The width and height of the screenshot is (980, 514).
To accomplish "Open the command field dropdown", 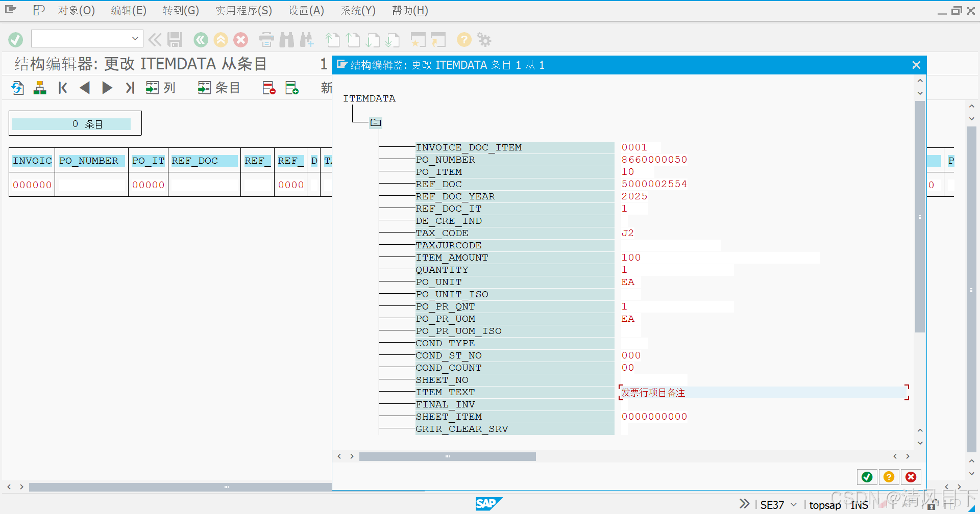I will click(x=135, y=38).
